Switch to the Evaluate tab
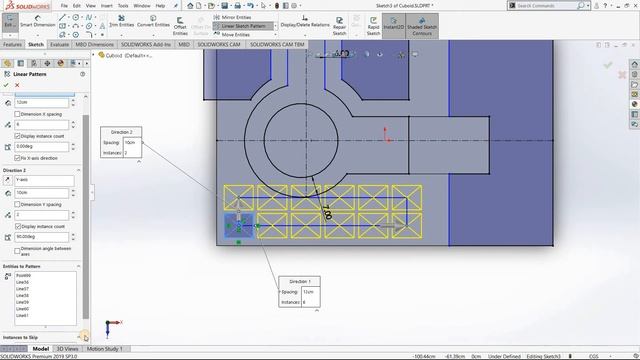 click(60, 44)
